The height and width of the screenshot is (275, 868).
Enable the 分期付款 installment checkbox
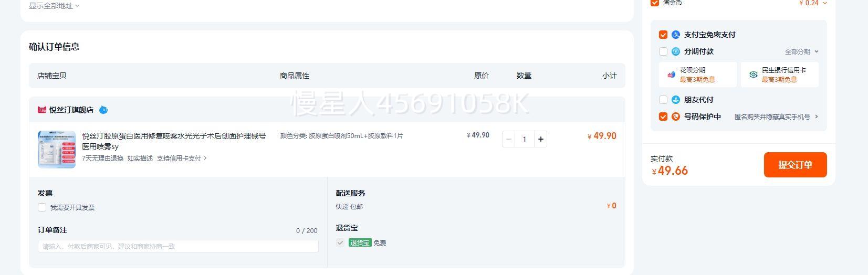(x=663, y=51)
